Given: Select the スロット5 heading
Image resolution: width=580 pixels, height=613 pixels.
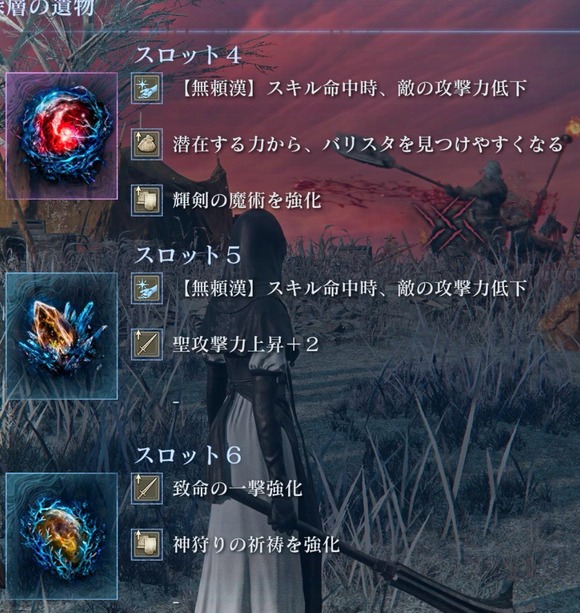Looking at the screenshot, I should [x=187, y=255].
